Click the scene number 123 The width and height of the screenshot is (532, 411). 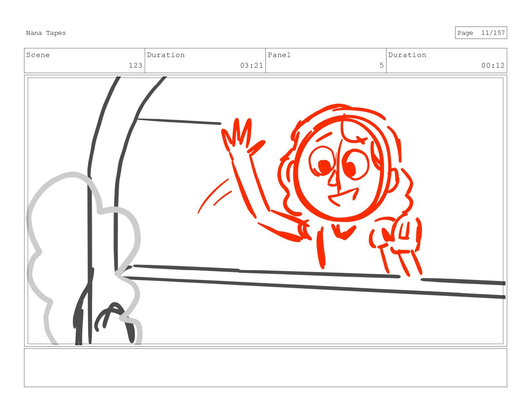tap(135, 65)
